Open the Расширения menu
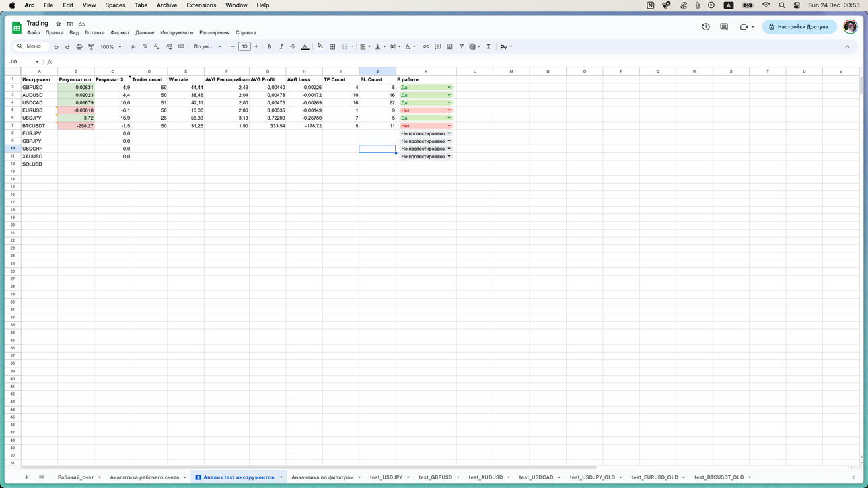The width and height of the screenshot is (868, 488). point(215,33)
